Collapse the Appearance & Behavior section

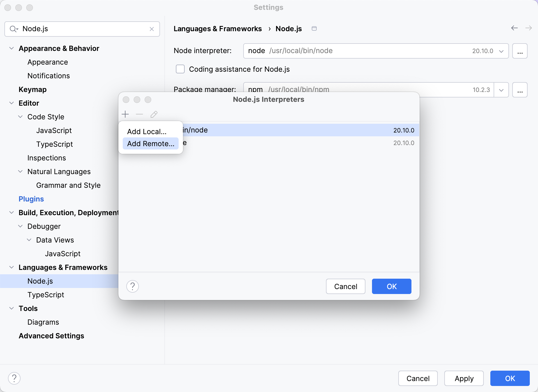click(12, 48)
